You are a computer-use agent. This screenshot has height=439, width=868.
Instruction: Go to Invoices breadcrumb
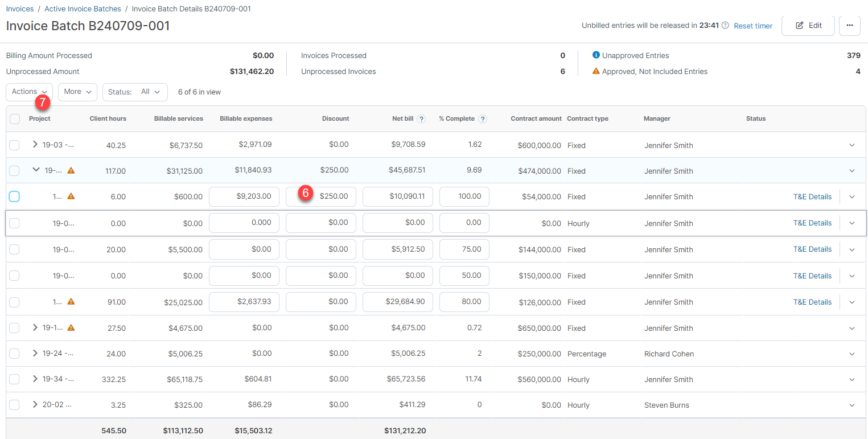(19, 9)
